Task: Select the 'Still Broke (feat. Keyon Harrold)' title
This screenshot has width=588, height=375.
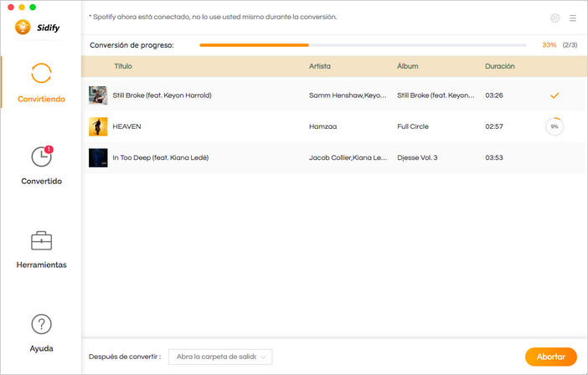Action: pyautogui.click(x=162, y=95)
